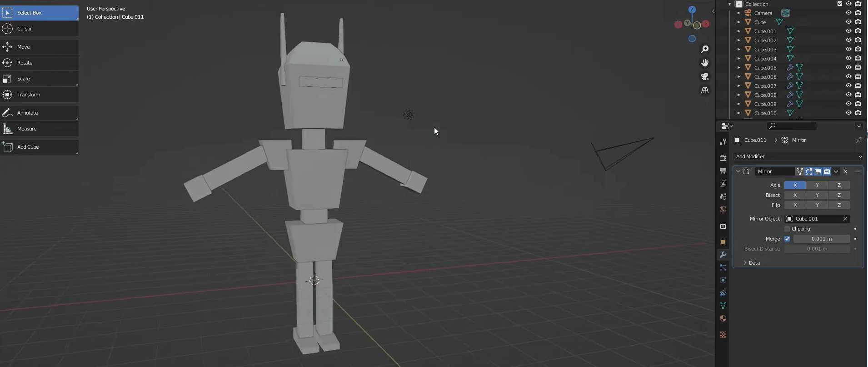Screen dimensions: 868x367
Task: Activate the Rotate tool
Action: point(39,63)
